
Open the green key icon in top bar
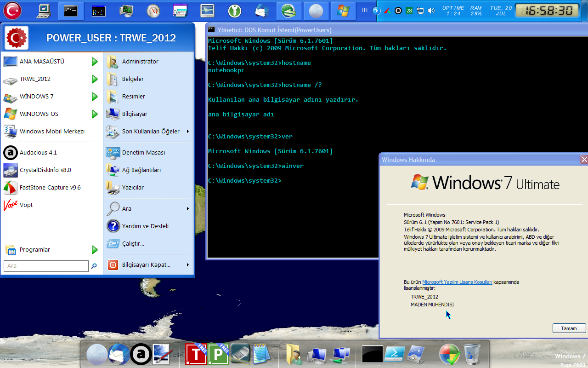[x=235, y=10]
